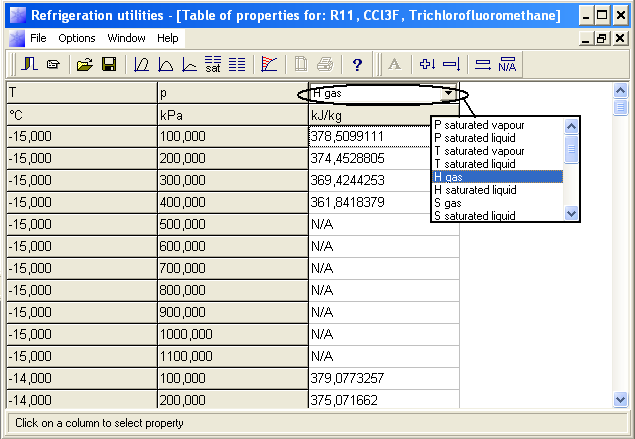Choose 'S gas' from property list
The height and width of the screenshot is (439, 635).
447,203
